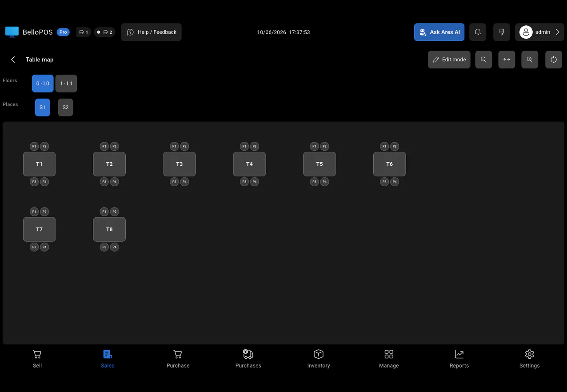Screen dimensions: 567x392
Task: Select table T7
Action: 39,229
